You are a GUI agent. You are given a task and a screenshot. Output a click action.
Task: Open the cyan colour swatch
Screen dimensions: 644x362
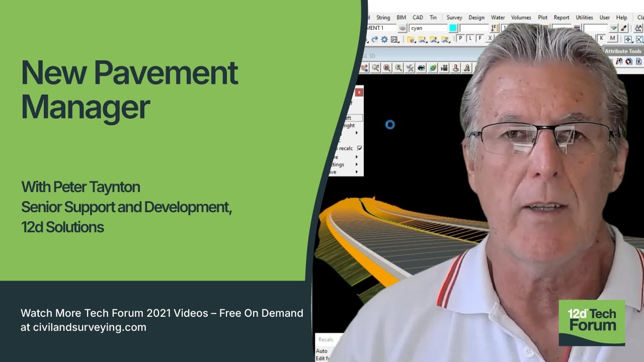[x=453, y=28]
